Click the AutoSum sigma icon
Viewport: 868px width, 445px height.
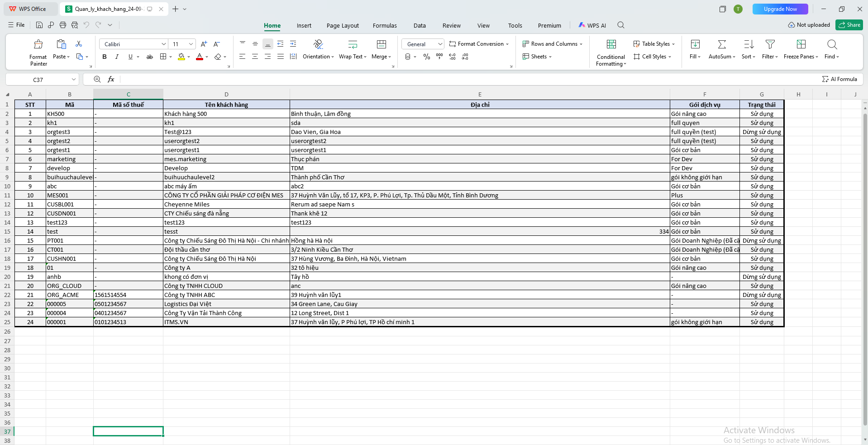[x=722, y=44]
